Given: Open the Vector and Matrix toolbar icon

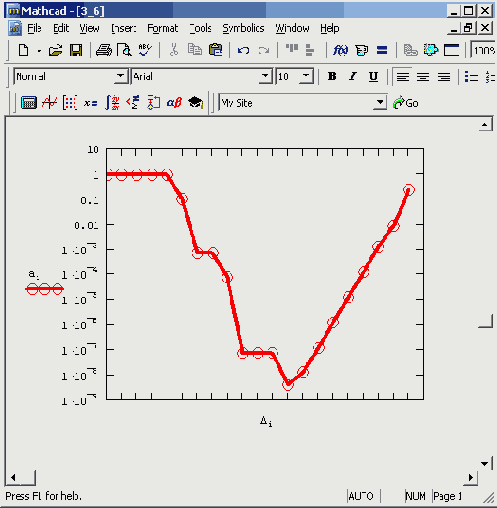Looking at the screenshot, I should coord(70,103).
